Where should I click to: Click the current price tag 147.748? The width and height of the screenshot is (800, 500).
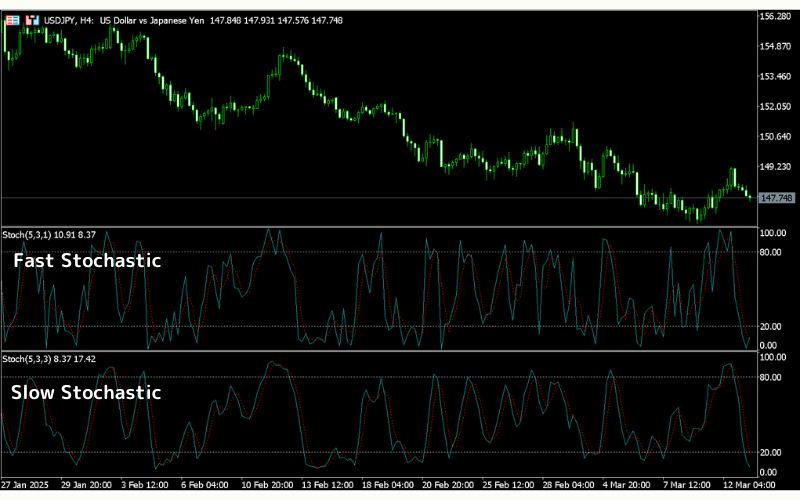point(776,198)
